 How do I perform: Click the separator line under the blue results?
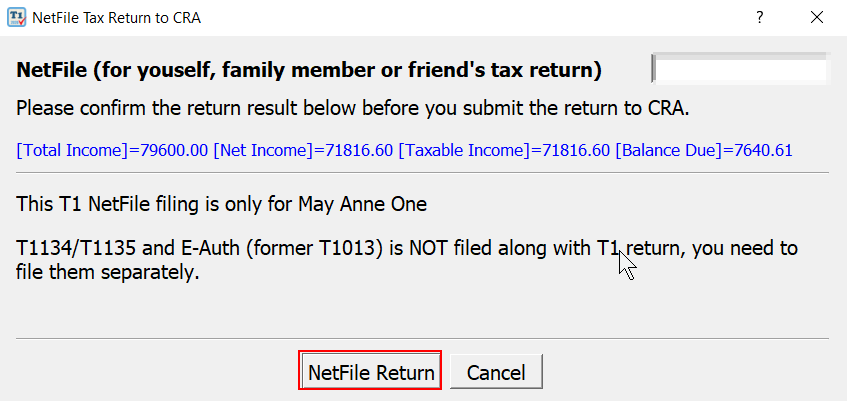422,172
